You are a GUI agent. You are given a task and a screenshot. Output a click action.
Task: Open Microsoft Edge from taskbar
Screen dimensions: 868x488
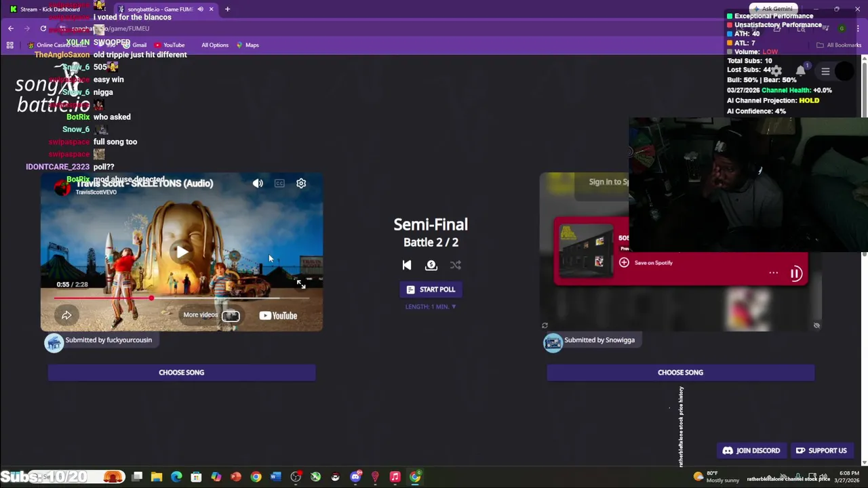pos(176,477)
